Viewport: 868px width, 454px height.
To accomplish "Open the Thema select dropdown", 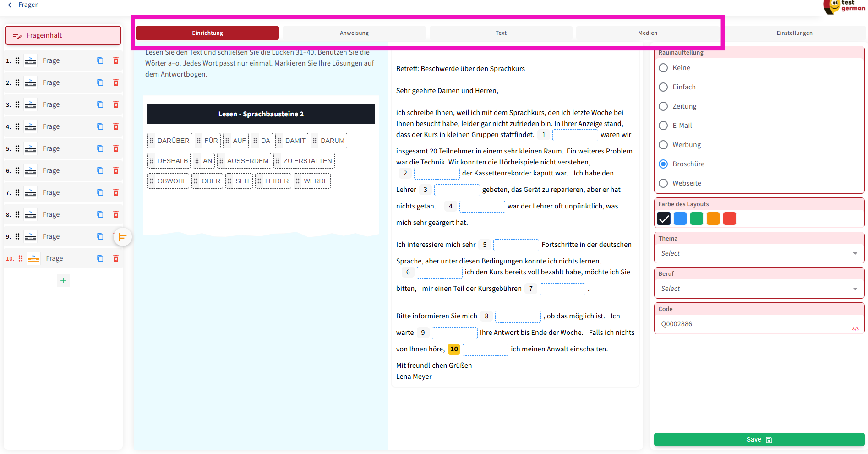I will pyautogui.click(x=759, y=253).
